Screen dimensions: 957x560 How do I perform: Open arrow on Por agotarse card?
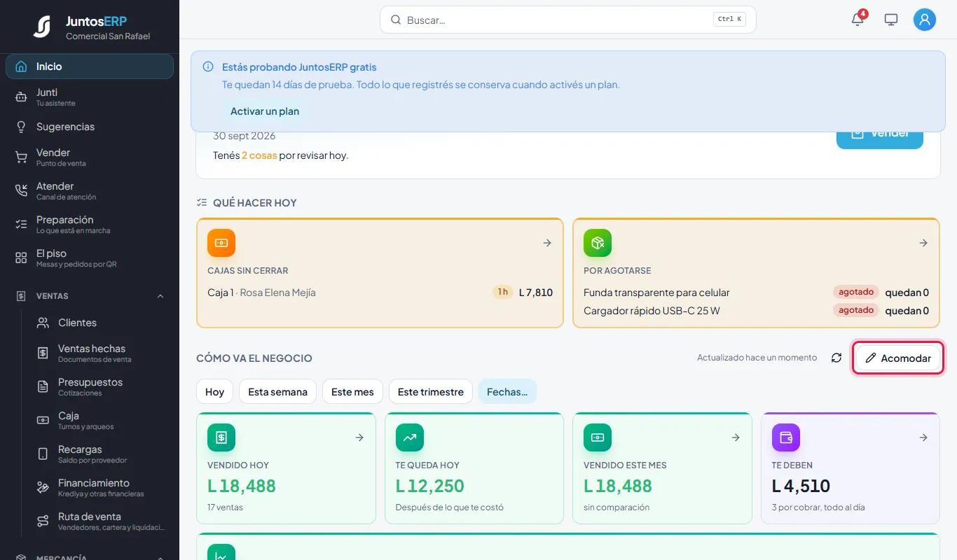pyautogui.click(x=923, y=243)
